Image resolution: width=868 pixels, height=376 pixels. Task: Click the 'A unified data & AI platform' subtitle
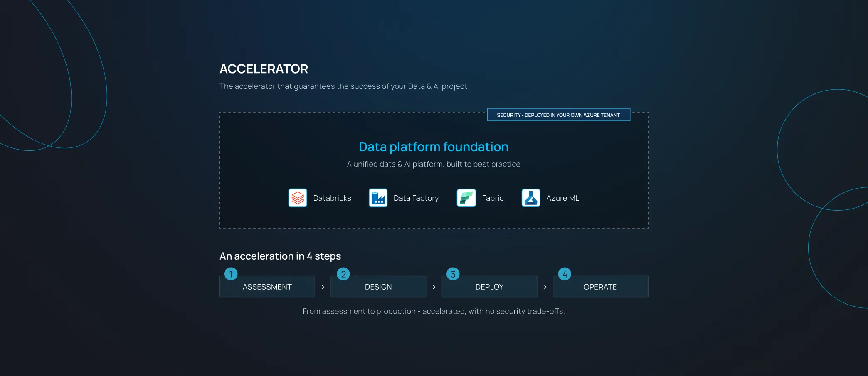click(x=434, y=164)
